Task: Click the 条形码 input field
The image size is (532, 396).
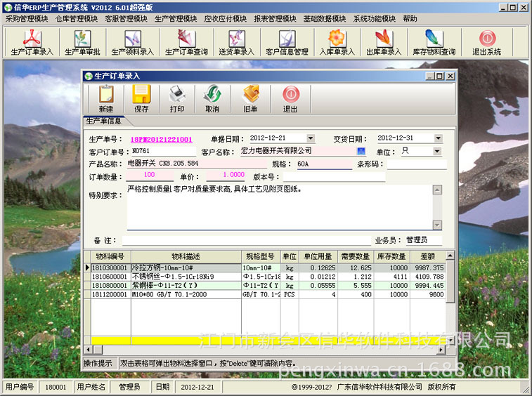Action: point(417,164)
